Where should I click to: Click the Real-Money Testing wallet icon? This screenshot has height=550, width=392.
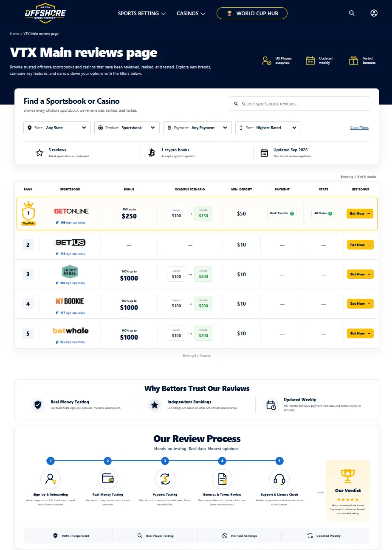tap(108, 479)
